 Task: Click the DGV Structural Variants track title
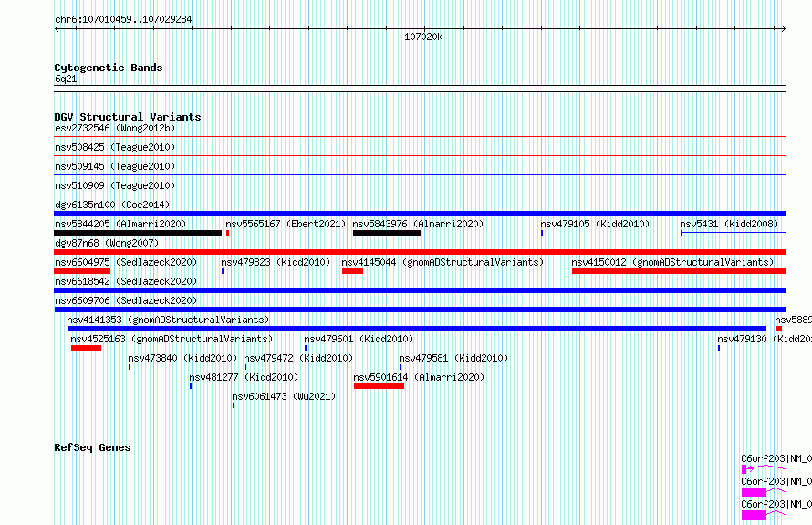click(x=128, y=117)
